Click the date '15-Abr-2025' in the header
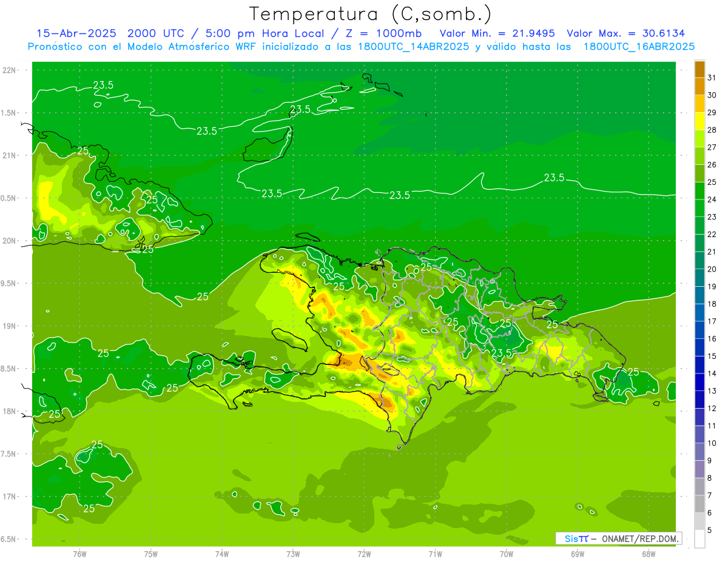Screen dimensions: 728x562 point(76,33)
